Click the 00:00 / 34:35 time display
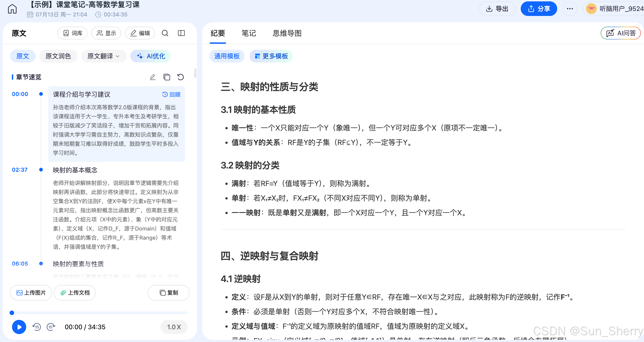Screen dimensions: 644x342 click(85, 327)
